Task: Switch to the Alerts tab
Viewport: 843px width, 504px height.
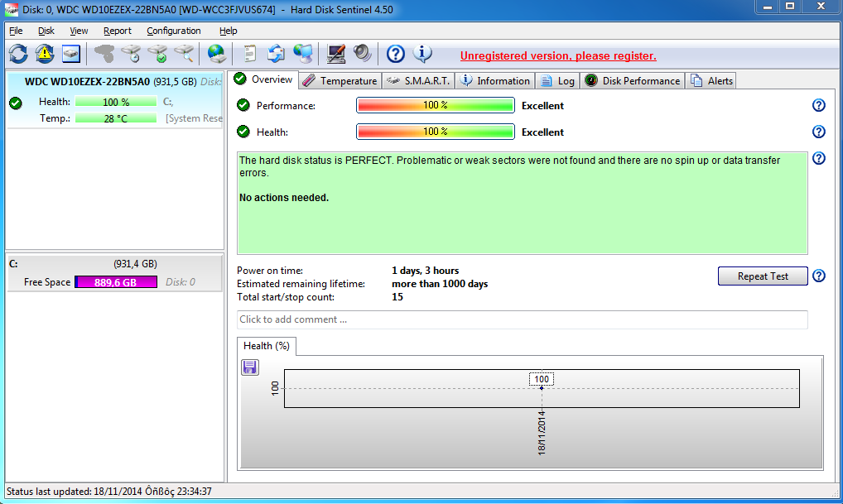Action: tap(712, 80)
